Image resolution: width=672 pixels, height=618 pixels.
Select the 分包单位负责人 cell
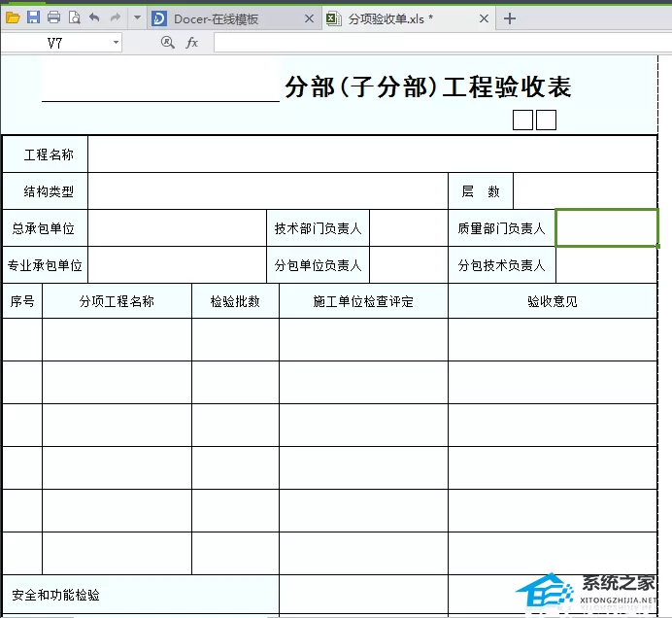pos(318,265)
